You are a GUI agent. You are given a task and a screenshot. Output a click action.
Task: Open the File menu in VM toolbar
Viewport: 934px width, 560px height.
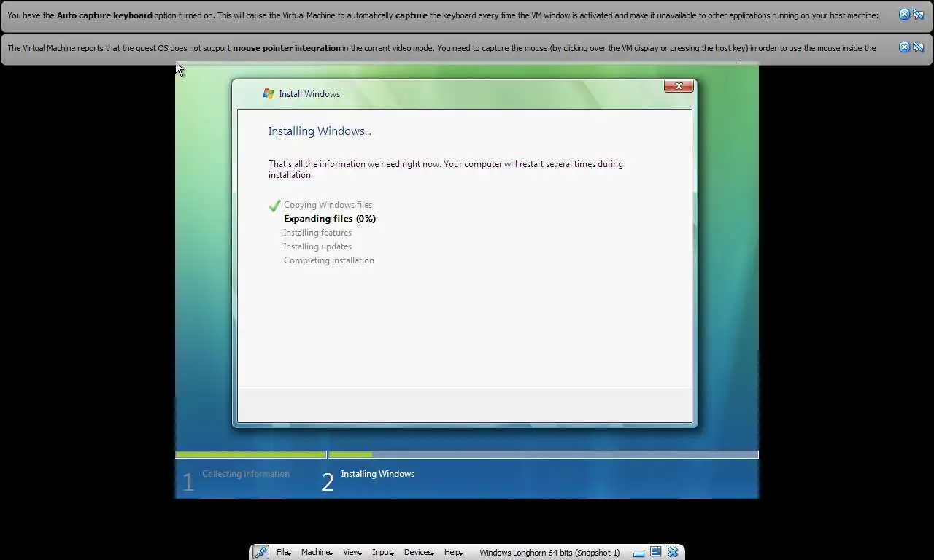283,552
